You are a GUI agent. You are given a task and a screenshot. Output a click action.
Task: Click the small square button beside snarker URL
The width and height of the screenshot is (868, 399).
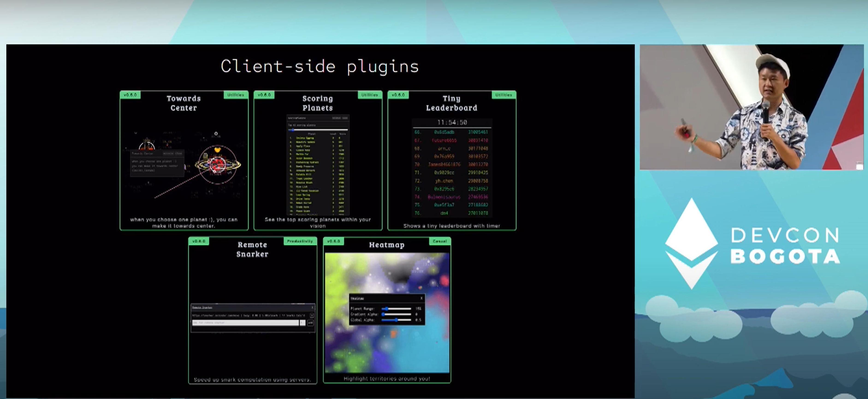[x=312, y=316]
